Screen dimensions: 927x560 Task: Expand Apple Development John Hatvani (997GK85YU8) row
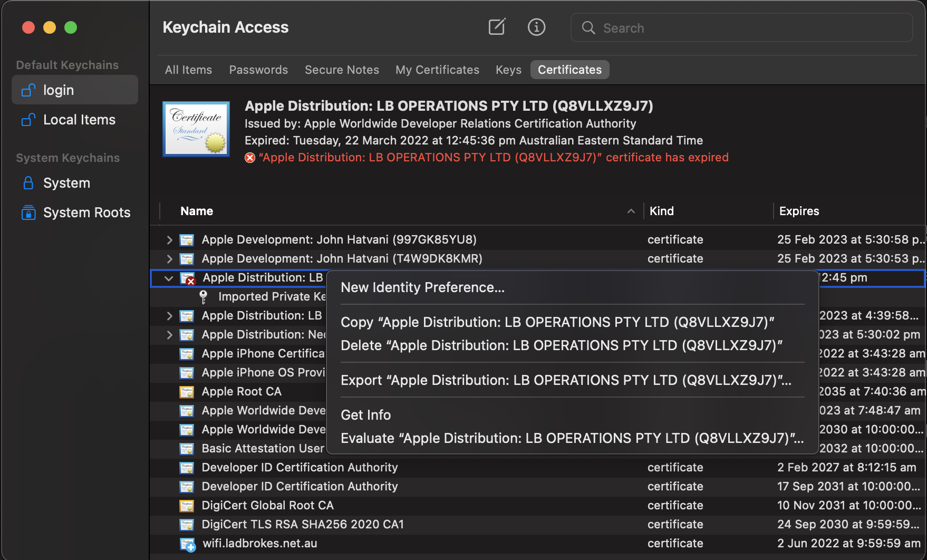169,240
